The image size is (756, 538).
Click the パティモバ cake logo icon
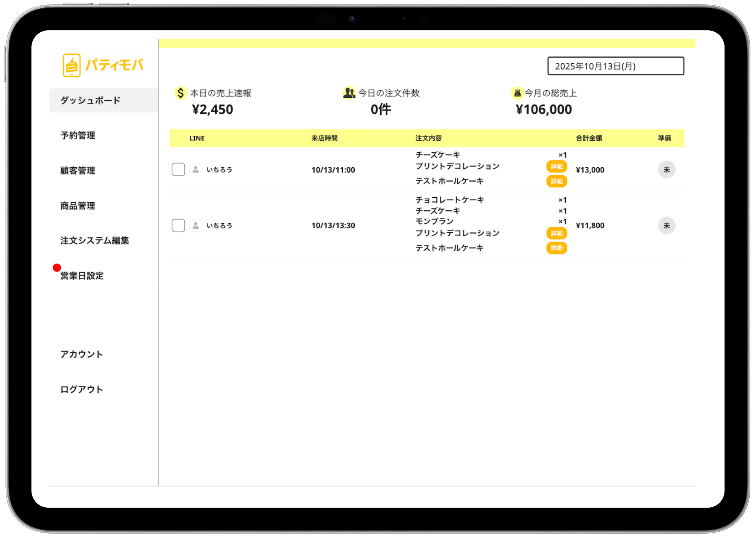pyautogui.click(x=71, y=65)
